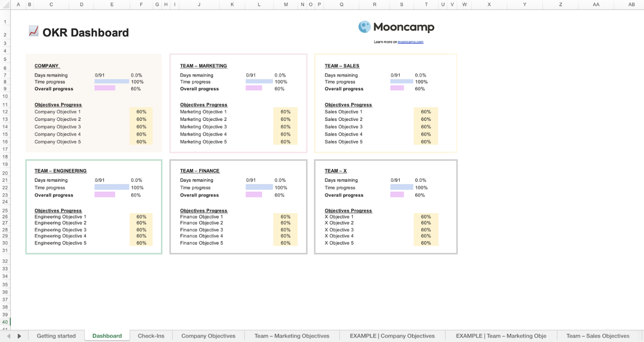Click Company Overall progress 60% value

click(x=136, y=89)
